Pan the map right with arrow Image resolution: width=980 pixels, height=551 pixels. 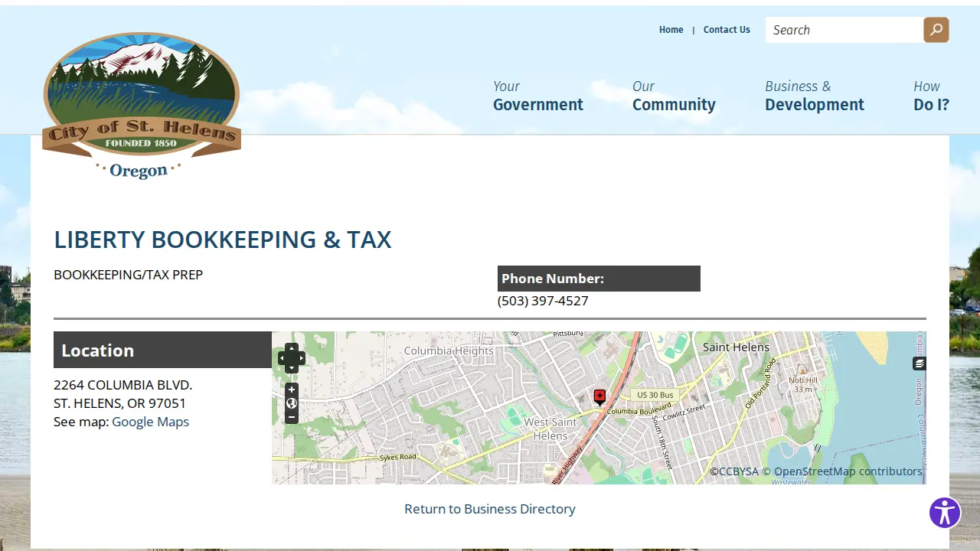tap(301, 358)
